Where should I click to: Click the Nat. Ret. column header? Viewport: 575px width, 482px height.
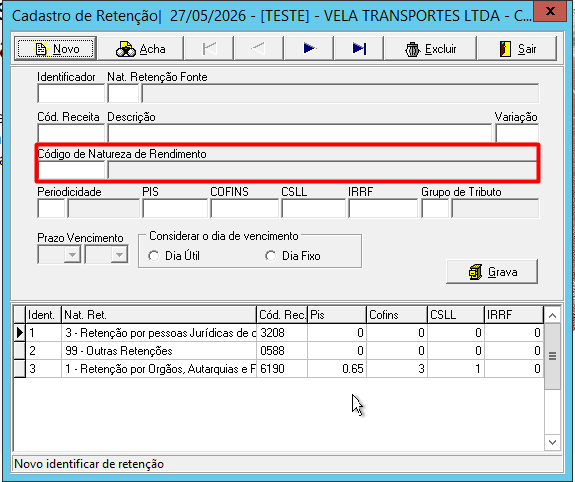[159, 315]
